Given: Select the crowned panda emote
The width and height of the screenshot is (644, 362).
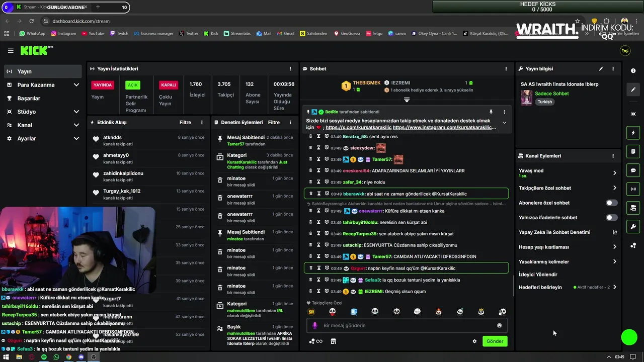Looking at the screenshot, I should 481,312.
